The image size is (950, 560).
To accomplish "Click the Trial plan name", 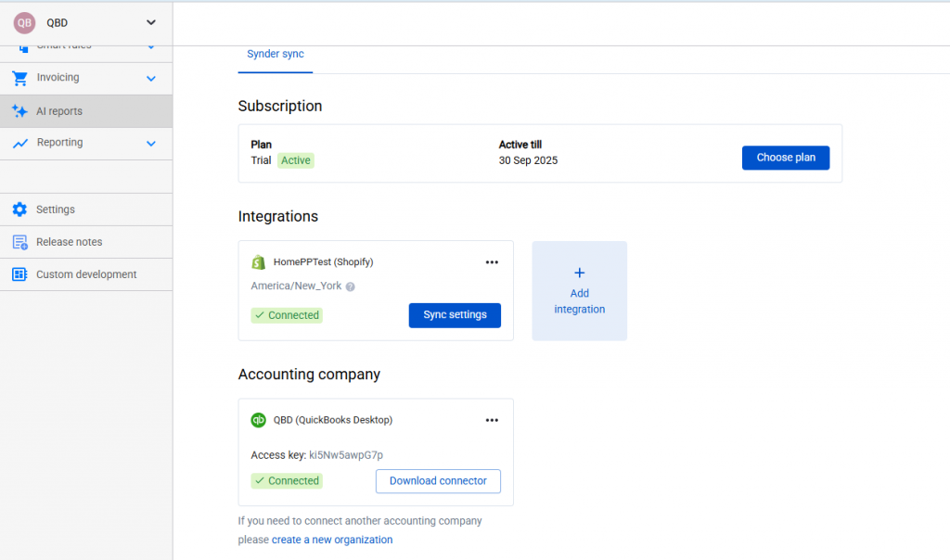I will (261, 160).
